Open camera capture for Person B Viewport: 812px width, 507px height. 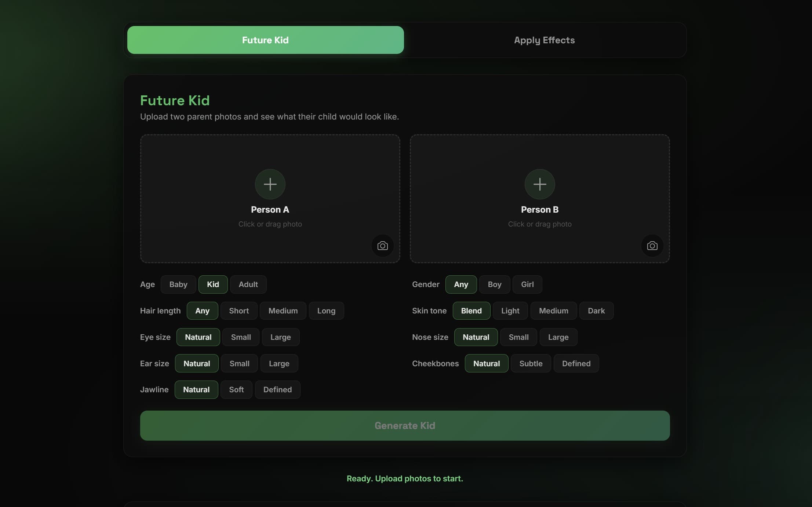coord(652,246)
